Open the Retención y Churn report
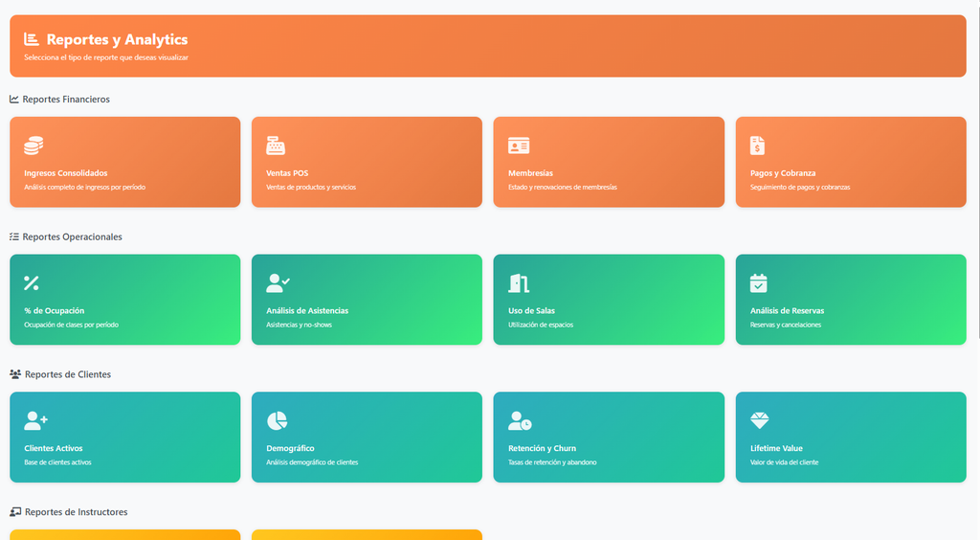 click(609, 437)
